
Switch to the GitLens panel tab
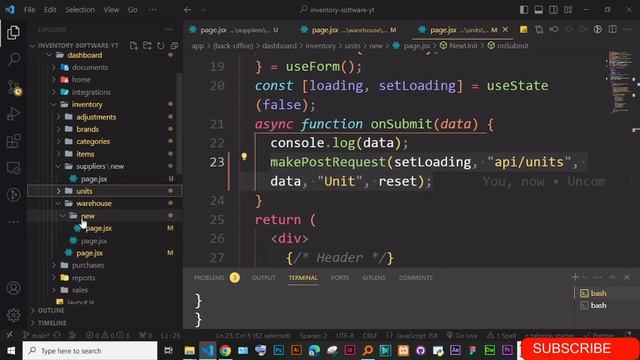click(374, 278)
